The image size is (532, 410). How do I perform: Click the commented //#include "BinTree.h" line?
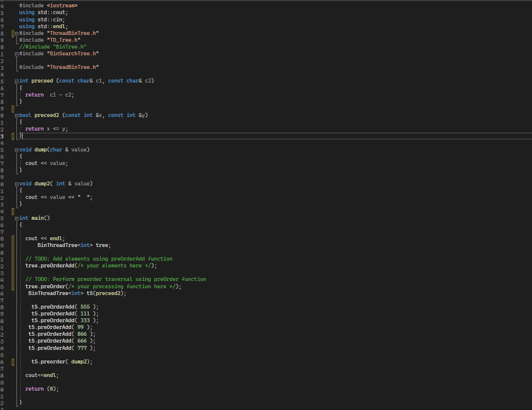[x=53, y=47]
